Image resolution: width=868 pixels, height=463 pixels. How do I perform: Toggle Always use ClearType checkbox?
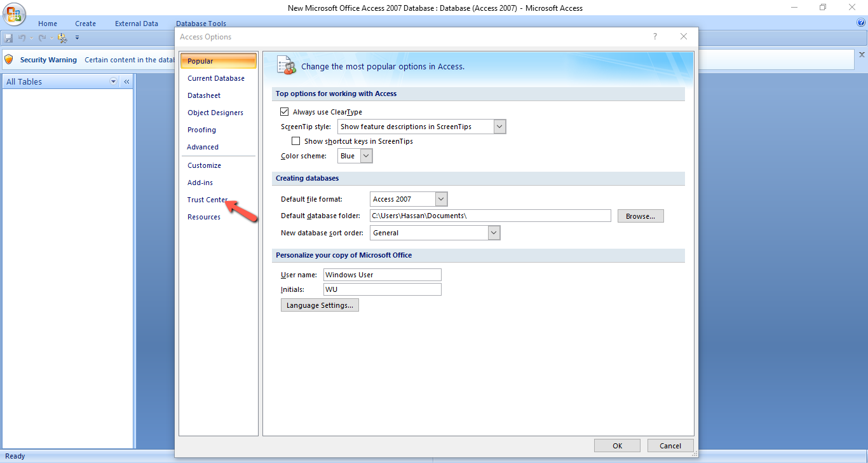[x=285, y=112]
